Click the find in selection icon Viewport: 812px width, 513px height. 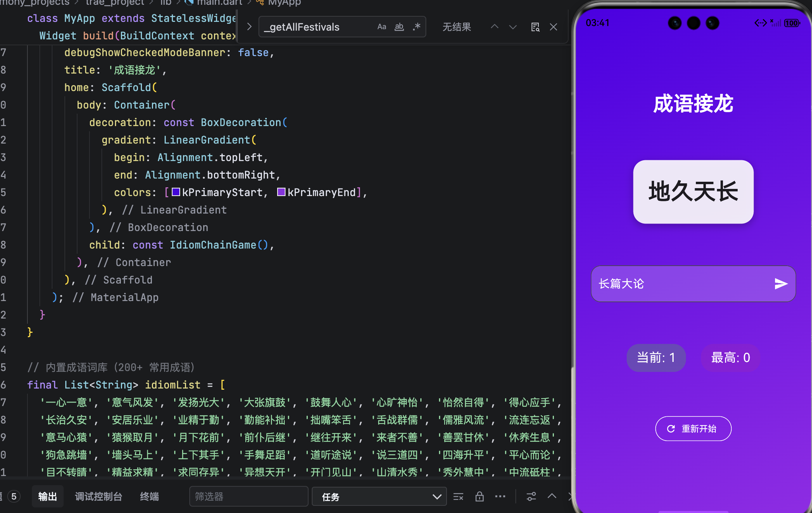(x=535, y=27)
